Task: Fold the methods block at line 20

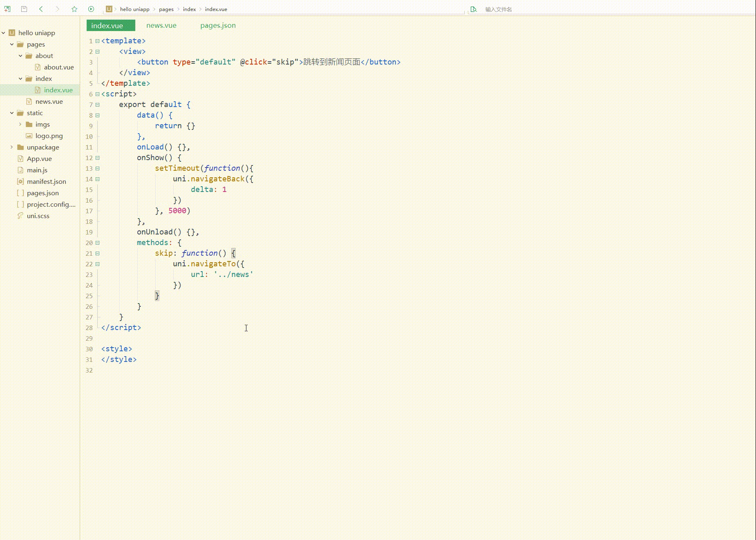Action: (x=97, y=243)
